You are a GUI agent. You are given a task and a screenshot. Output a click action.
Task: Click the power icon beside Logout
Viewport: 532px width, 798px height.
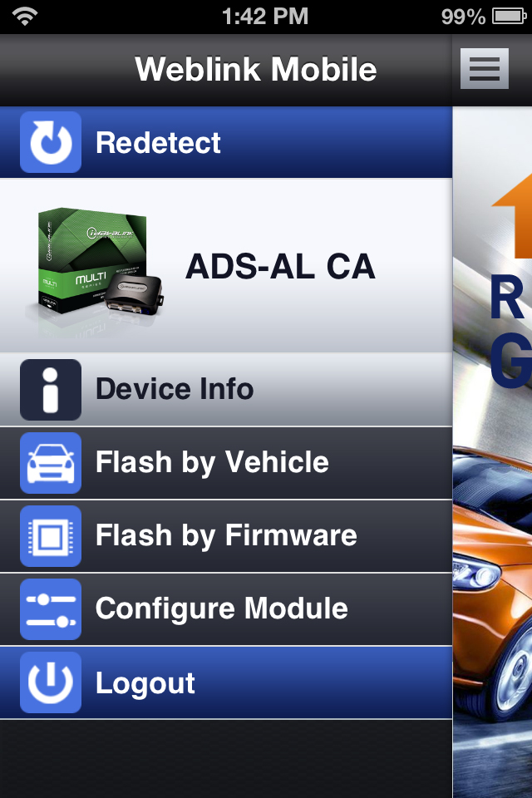pos(51,682)
